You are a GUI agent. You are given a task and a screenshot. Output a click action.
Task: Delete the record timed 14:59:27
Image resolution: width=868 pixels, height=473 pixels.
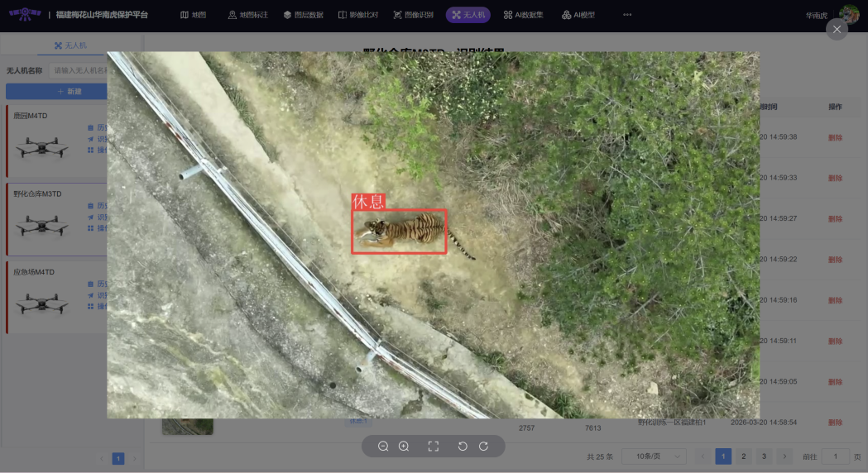(x=835, y=219)
